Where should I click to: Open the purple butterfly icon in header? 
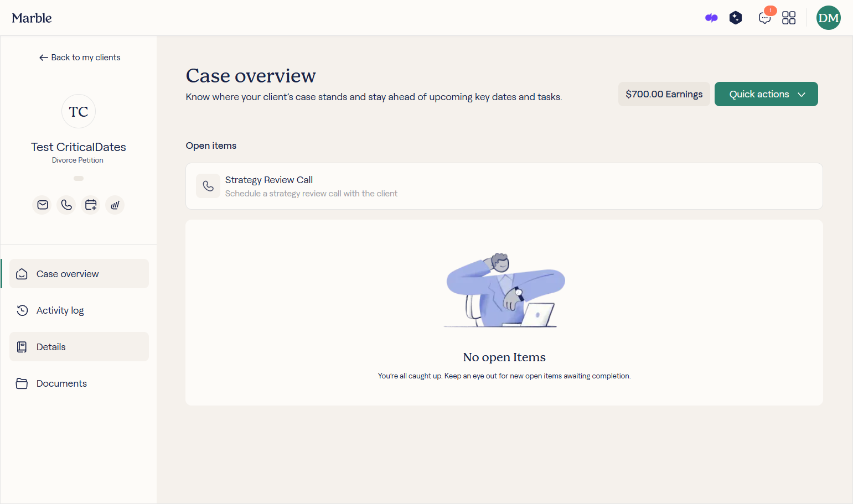[x=711, y=18]
